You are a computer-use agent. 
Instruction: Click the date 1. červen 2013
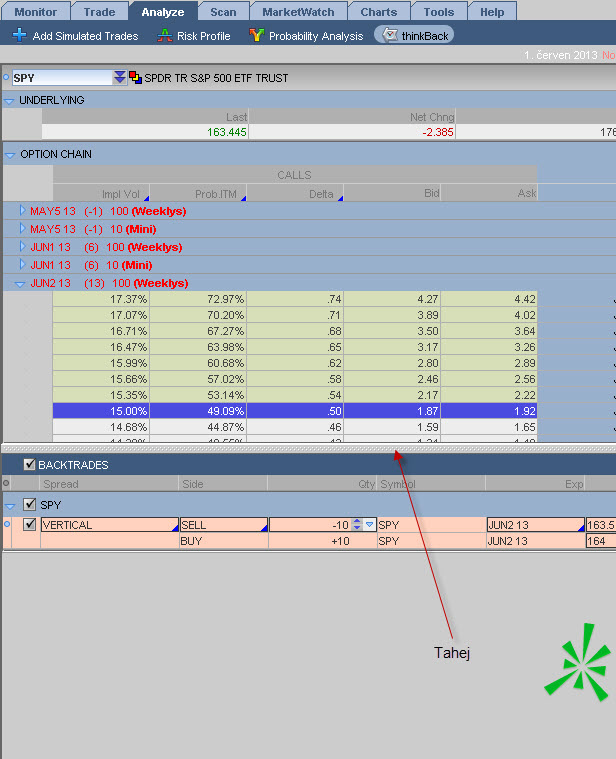click(560, 55)
